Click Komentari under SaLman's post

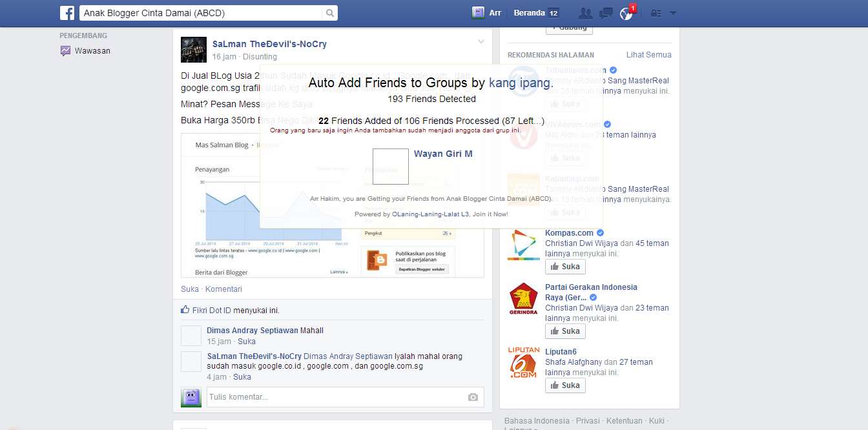coord(223,289)
